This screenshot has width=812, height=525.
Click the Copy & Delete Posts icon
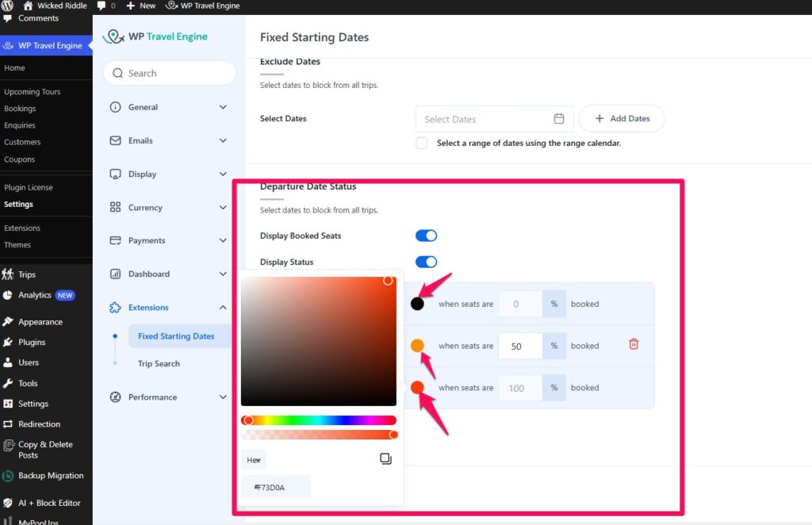point(8,445)
